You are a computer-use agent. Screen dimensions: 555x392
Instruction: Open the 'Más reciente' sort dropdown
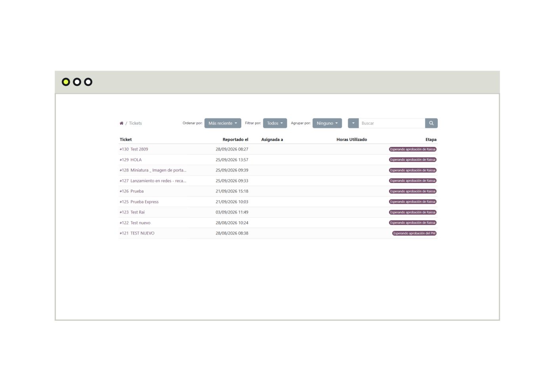[223, 123]
